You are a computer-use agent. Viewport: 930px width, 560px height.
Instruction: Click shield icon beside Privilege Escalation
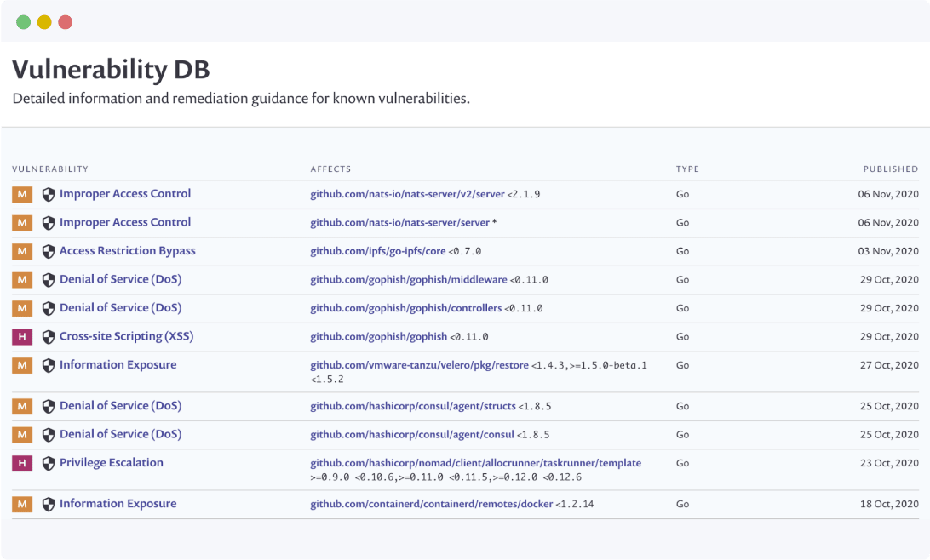coord(49,463)
